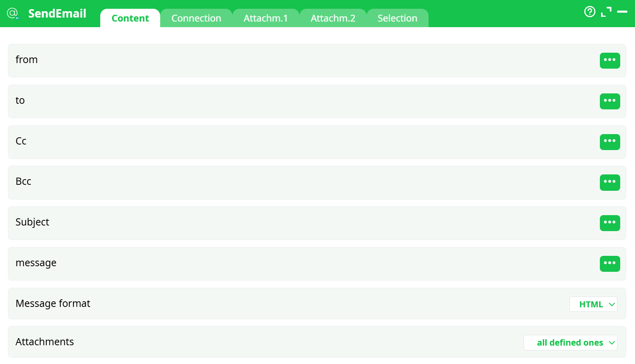
Task: Open the three-dot menu for to
Action: [609, 101]
